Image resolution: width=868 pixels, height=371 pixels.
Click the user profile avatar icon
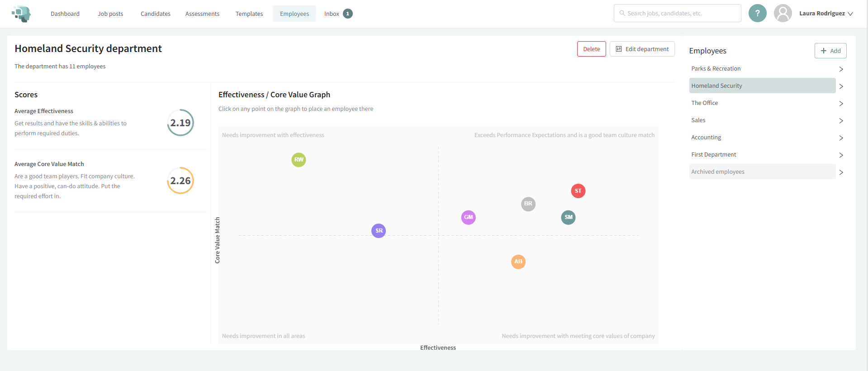click(783, 14)
